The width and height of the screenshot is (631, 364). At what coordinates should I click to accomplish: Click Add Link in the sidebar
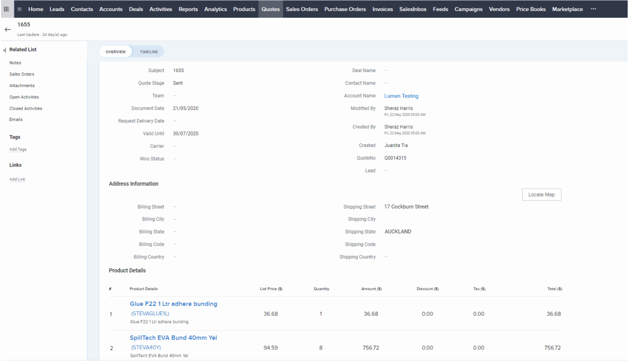(17, 179)
